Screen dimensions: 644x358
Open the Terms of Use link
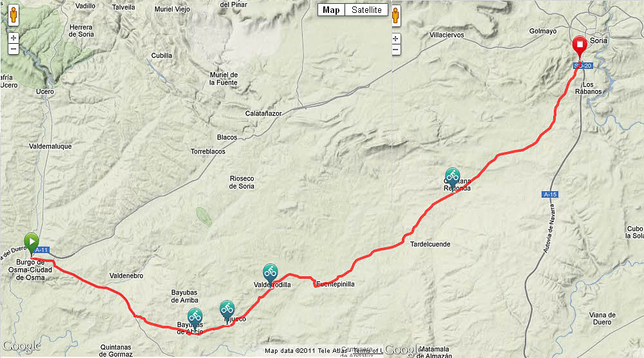point(368,351)
